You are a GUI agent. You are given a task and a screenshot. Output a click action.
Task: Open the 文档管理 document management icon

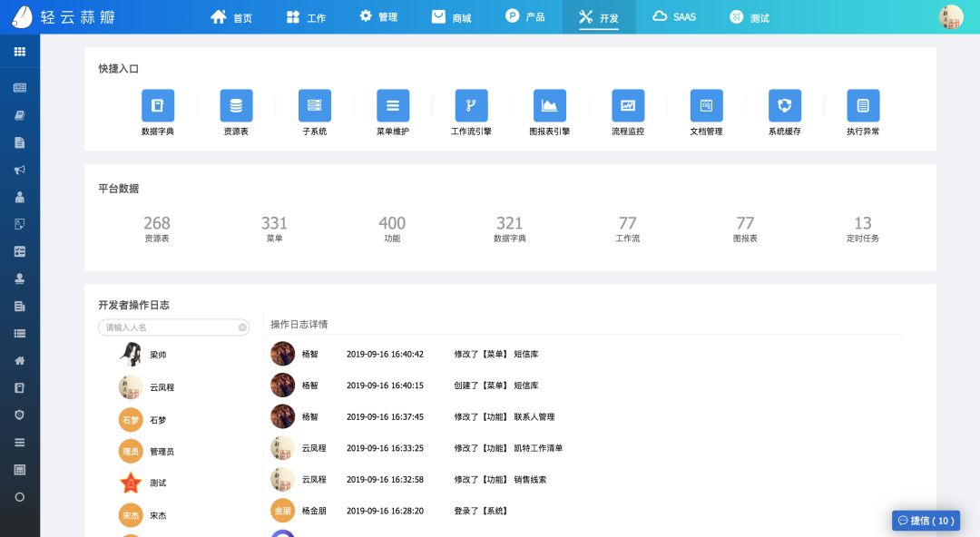click(707, 104)
